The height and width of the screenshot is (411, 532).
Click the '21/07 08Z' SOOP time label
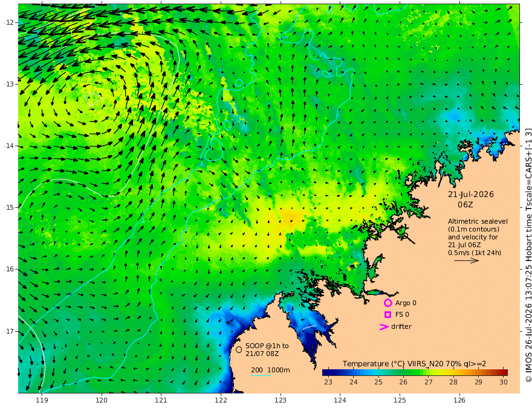pyautogui.click(x=262, y=354)
